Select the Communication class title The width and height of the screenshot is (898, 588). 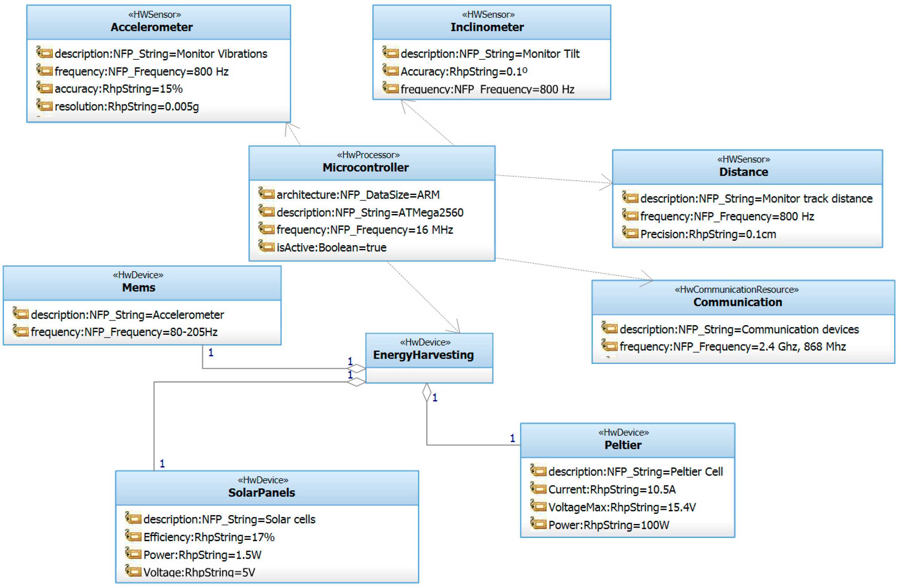tap(738, 302)
